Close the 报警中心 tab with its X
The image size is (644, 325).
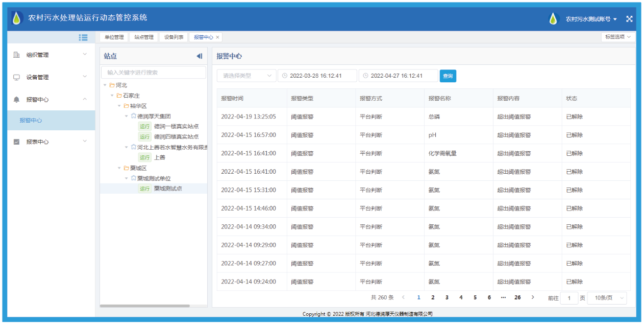[x=218, y=37]
